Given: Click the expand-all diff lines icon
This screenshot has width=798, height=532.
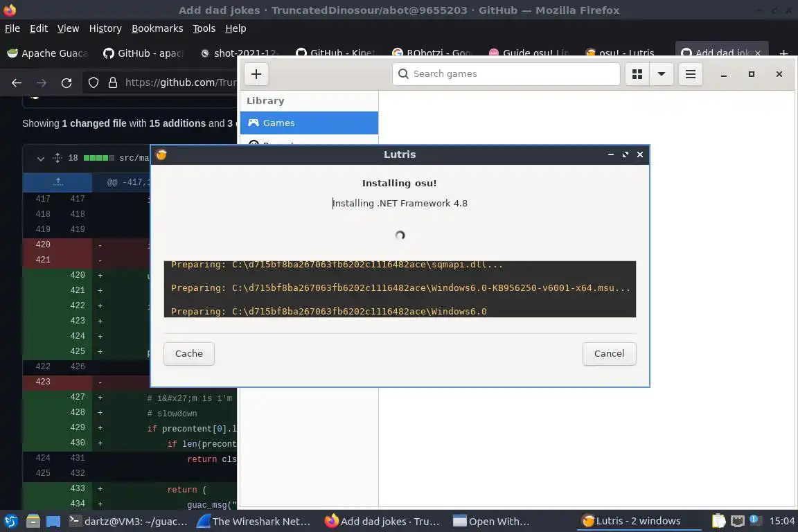Looking at the screenshot, I should (x=57, y=158).
